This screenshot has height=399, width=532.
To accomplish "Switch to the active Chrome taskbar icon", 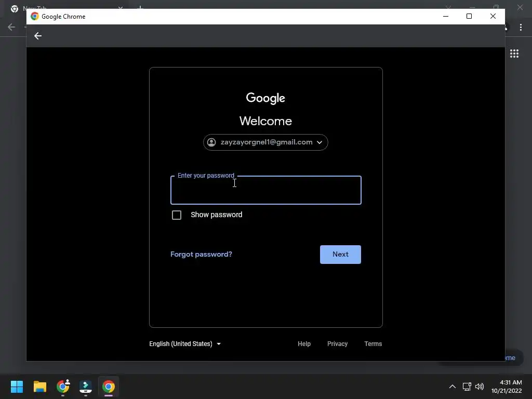I will (109, 387).
